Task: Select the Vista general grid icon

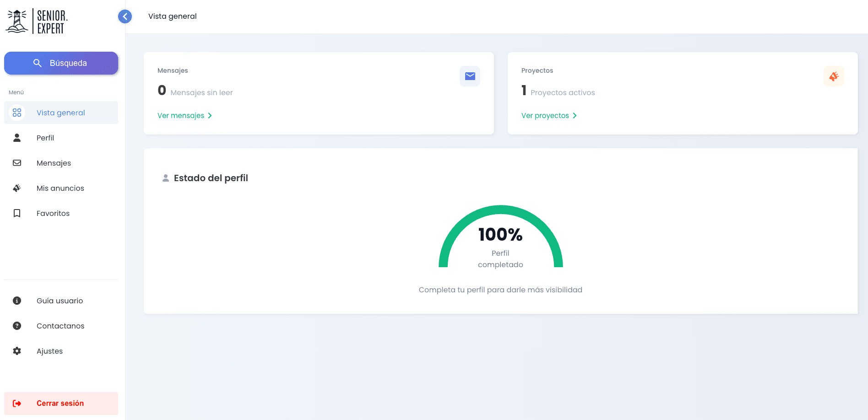Action: click(x=17, y=113)
